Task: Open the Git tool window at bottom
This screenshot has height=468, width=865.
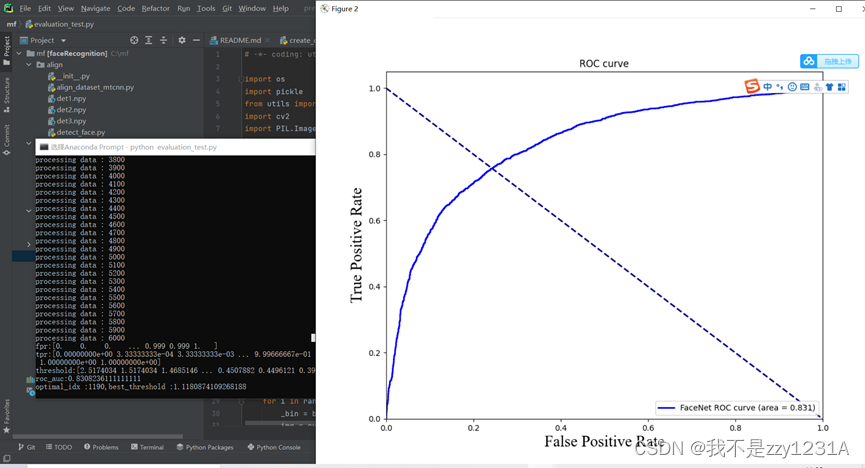Action: (26, 447)
